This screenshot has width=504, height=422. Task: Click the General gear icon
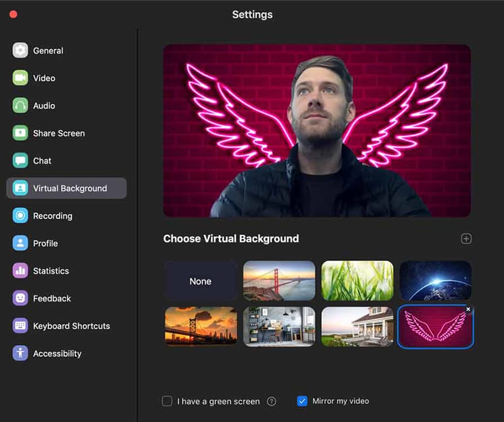(20, 50)
